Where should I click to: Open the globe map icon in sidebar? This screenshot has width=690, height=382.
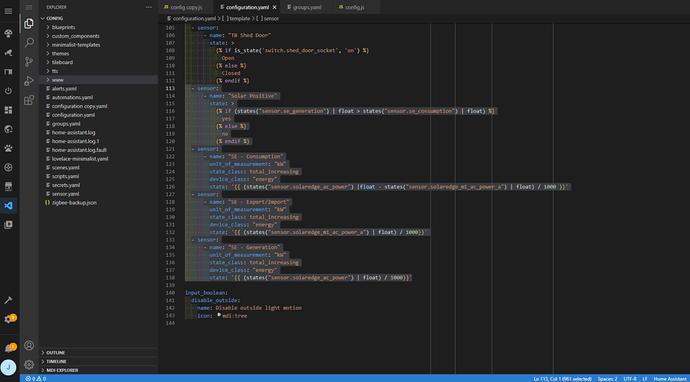8,129
